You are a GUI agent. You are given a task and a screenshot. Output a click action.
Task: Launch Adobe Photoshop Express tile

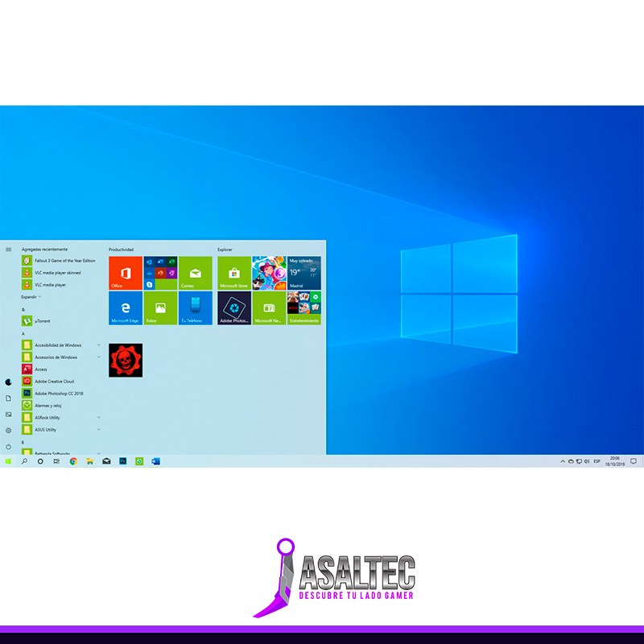click(x=234, y=308)
